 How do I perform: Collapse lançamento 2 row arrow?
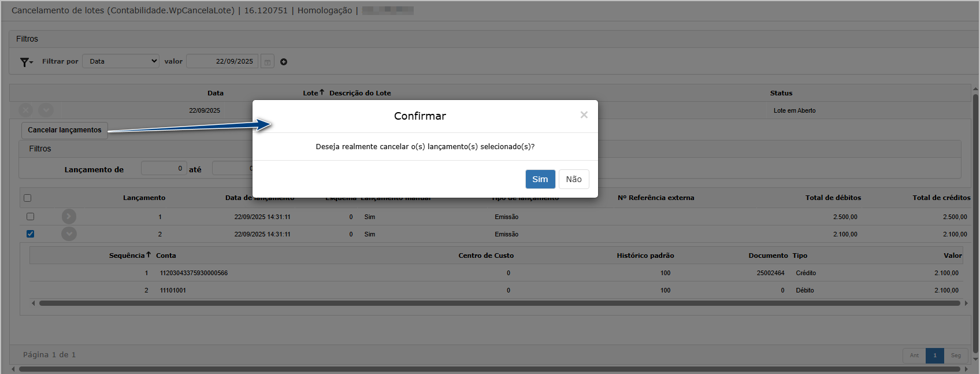(x=69, y=234)
